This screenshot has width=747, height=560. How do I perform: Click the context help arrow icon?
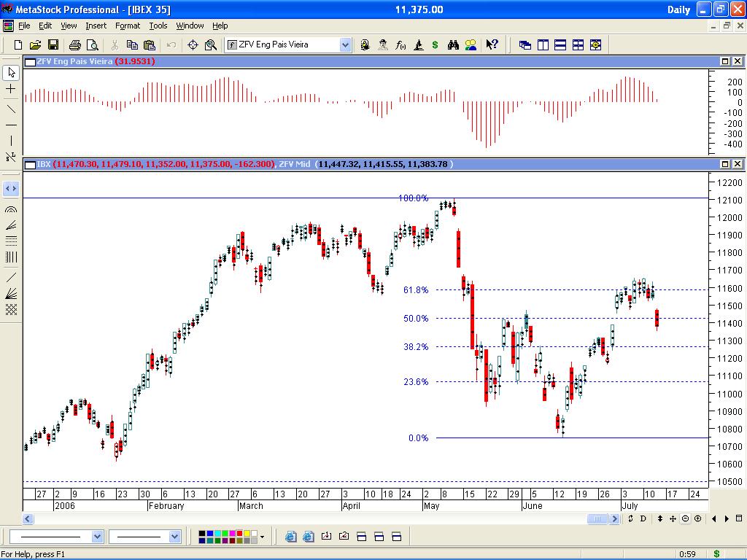(492, 44)
